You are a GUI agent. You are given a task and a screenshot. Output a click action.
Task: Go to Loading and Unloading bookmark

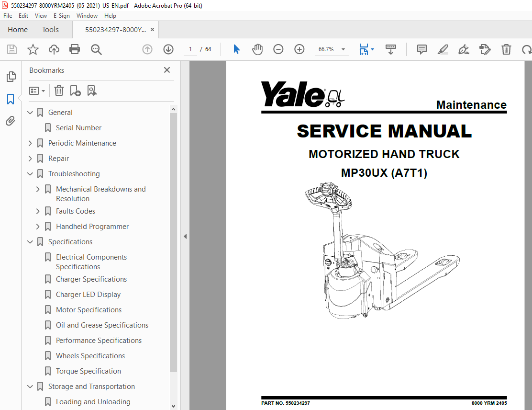93,402
